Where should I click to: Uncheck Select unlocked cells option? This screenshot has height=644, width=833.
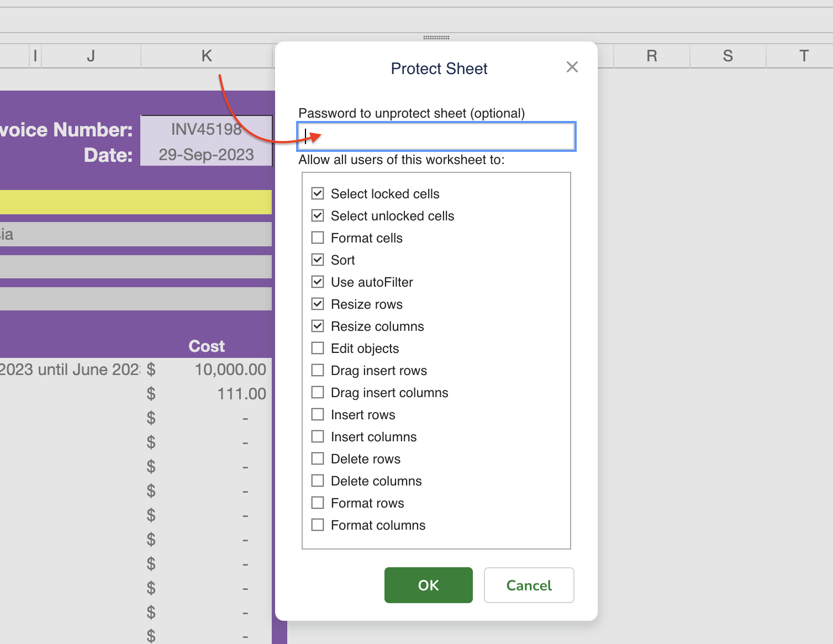click(318, 216)
